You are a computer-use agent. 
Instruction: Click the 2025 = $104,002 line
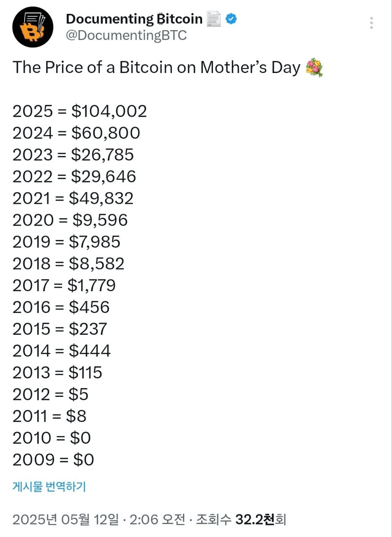tap(80, 111)
